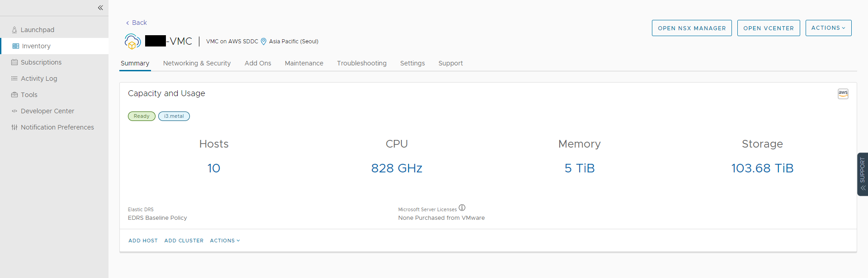Click ADD HOST link
Image resolution: width=868 pixels, height=278 pixels.
pos(143,241)
